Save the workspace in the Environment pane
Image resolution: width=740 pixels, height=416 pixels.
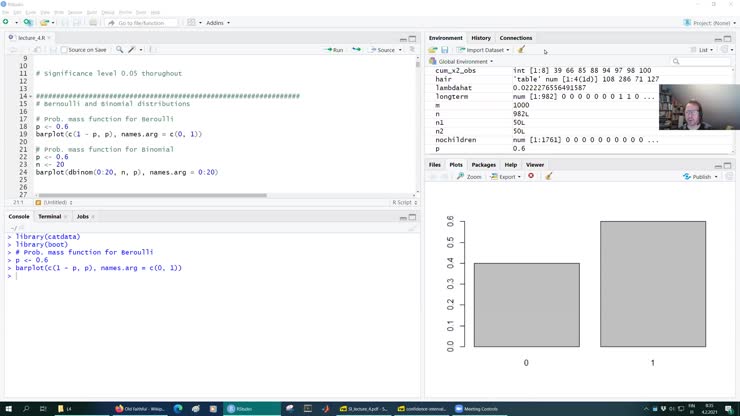point(445,50)
